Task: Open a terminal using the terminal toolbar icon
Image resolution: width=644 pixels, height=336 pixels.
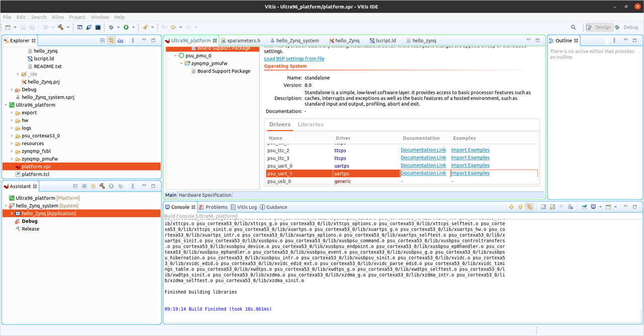Action: pyautogui.click(x=80, y=27)
